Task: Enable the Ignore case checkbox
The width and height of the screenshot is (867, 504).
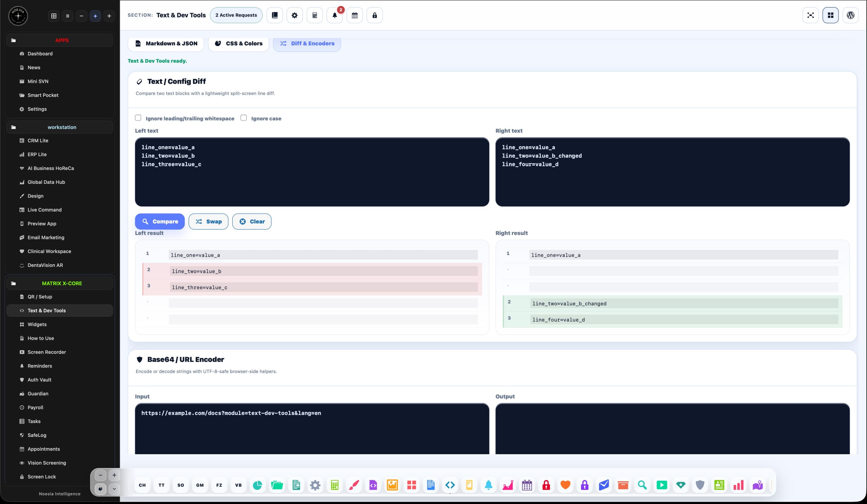Action: [x=244, y=118]
